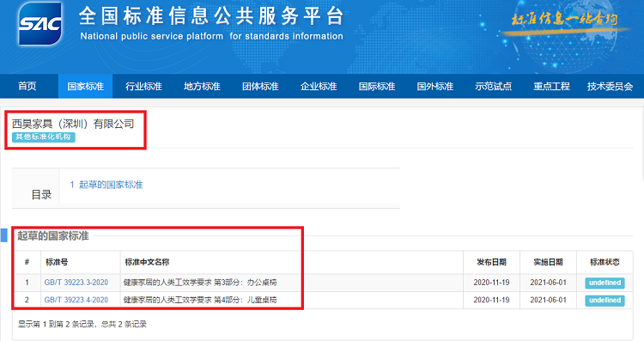Go to 示范试点 page
The image size is (644, 341).
[493, 86]
